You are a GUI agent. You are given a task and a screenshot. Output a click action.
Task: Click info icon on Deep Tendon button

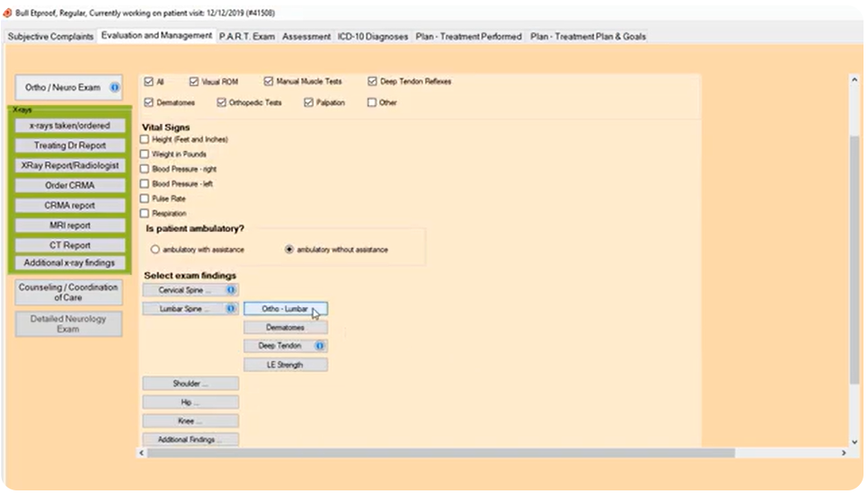click(x=319, y=346)
